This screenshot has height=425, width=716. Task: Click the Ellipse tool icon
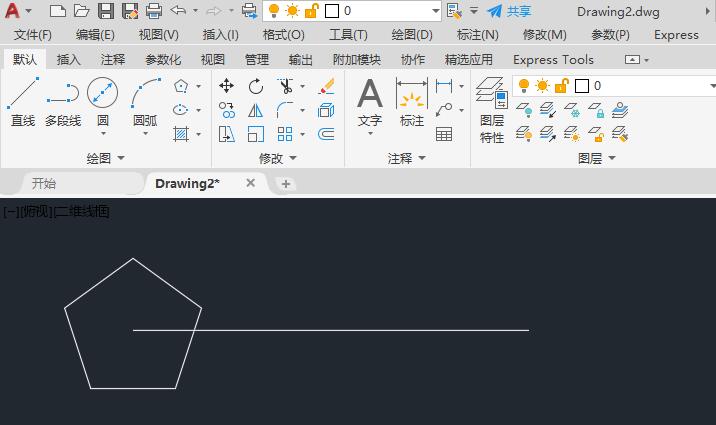[181, 110]
